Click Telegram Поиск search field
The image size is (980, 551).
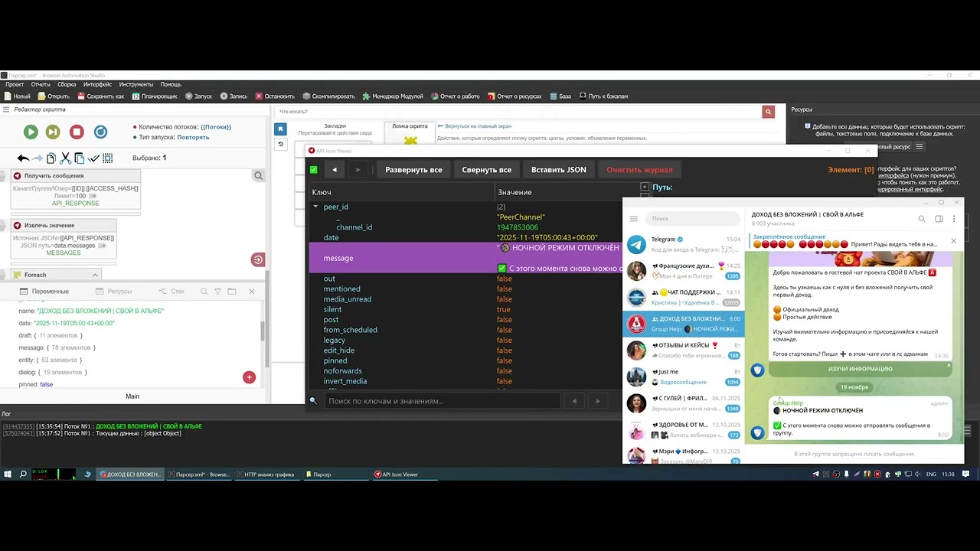(x=692, y=219)
